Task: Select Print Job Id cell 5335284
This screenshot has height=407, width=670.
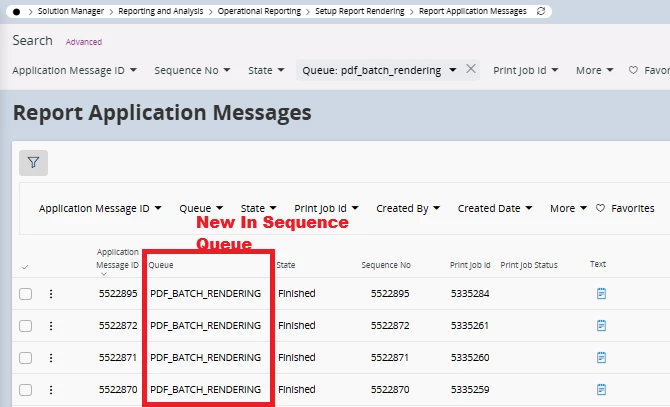Action: click(x=470, y=293)
